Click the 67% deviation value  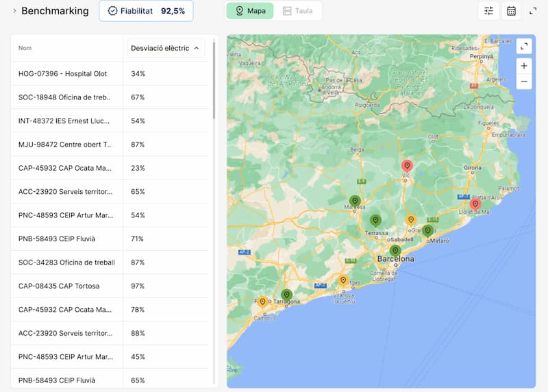[138, 97]
